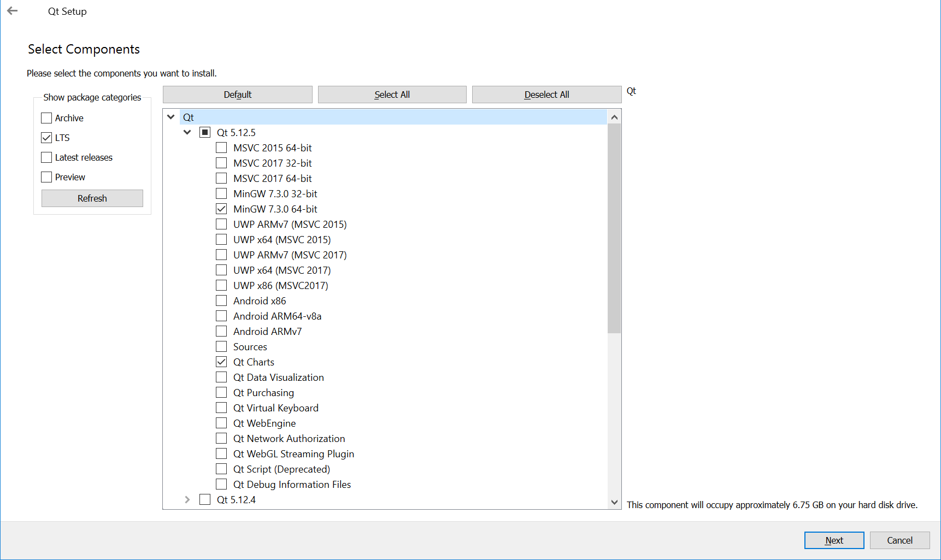
Task: Check the Android ARM64-v8a component
Action: (221, 316)
